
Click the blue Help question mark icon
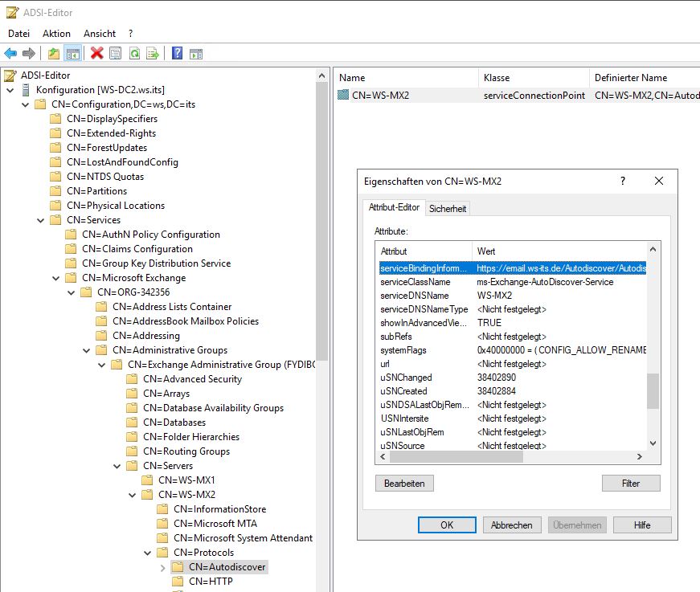[x=178, y=54]
